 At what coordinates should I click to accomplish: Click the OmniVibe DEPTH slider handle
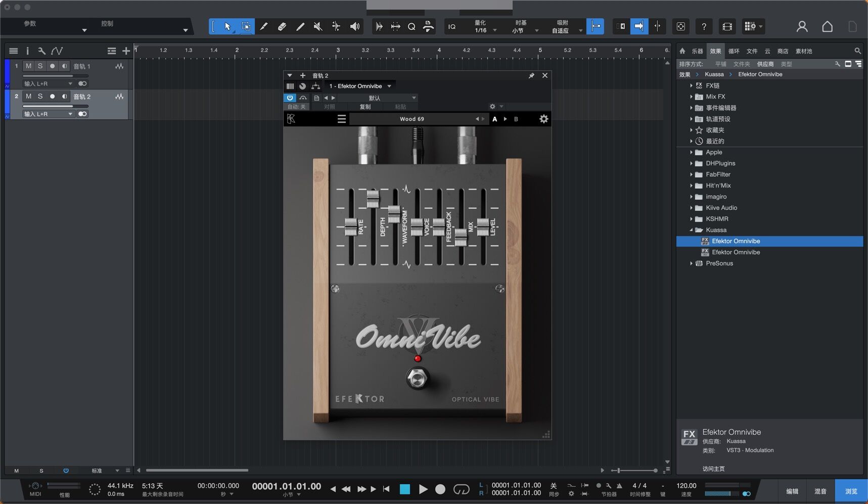(x=373, y=199)
